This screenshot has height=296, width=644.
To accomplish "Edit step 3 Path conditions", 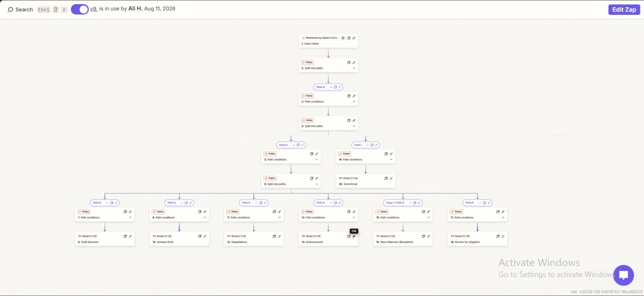I will click(354, 96).
